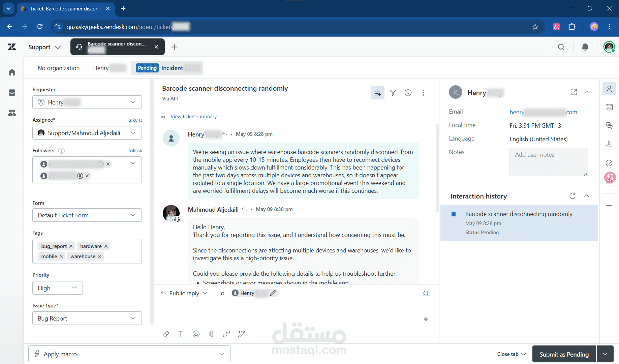Open the Knowledge base panel icon
Screen dimensions: 619x364
(609, 107)
